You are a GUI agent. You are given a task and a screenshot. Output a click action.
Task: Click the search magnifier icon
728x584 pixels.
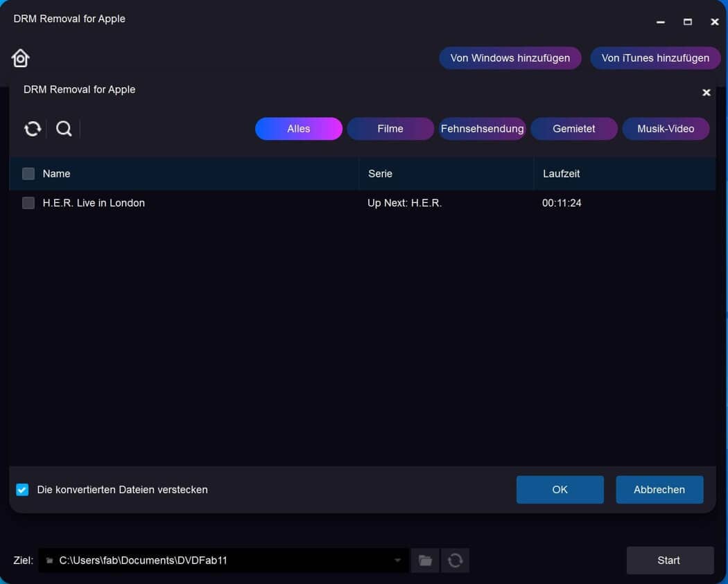coord(64,129)
